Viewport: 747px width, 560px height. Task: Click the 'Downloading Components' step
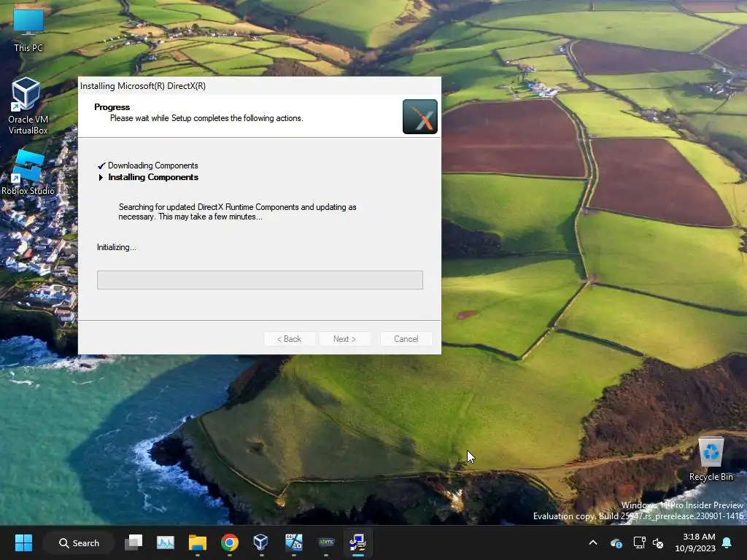click(153, 166)
